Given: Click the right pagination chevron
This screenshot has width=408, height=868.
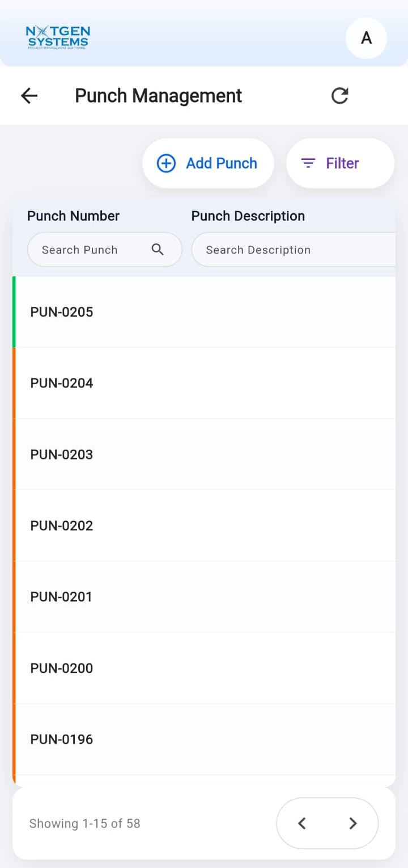Looking at the screenshot, I should (352, 823).
